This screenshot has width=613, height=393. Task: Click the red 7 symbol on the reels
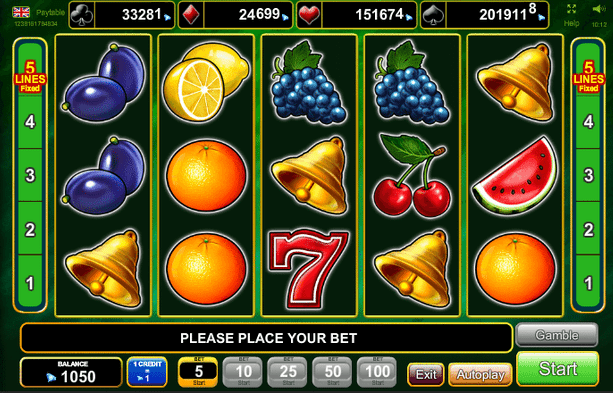(x=308, y=269)
